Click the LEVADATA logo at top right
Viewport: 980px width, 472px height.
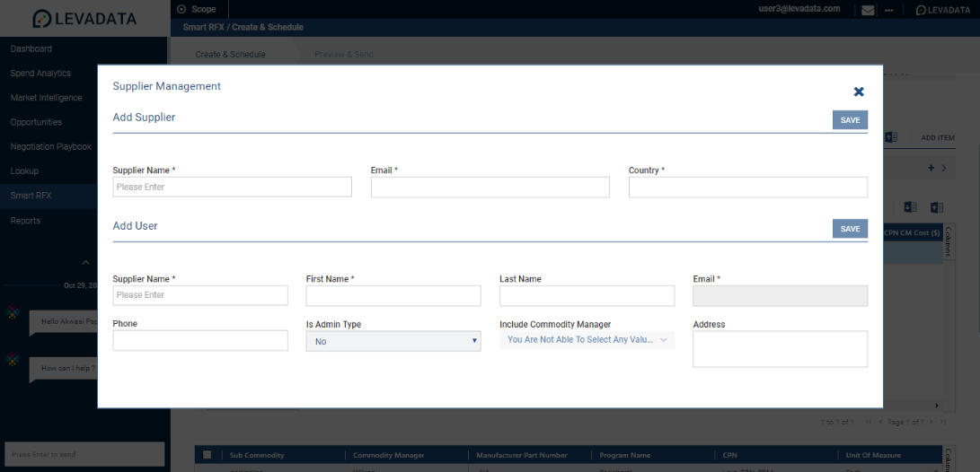[x=942, y=10]
